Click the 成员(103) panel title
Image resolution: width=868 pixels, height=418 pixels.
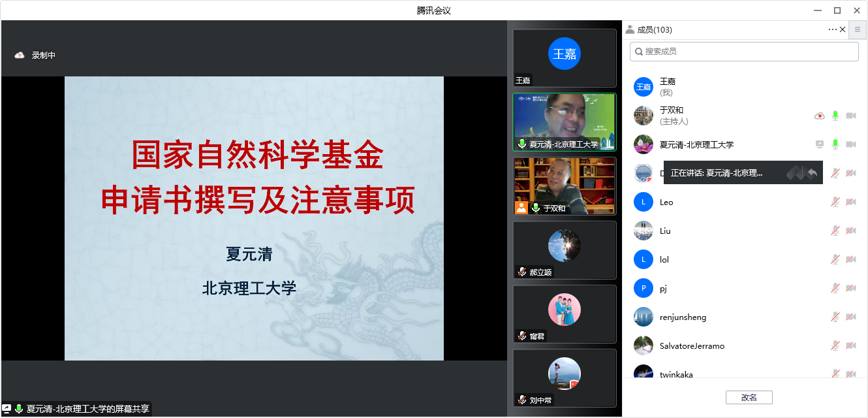pos(654,29)
